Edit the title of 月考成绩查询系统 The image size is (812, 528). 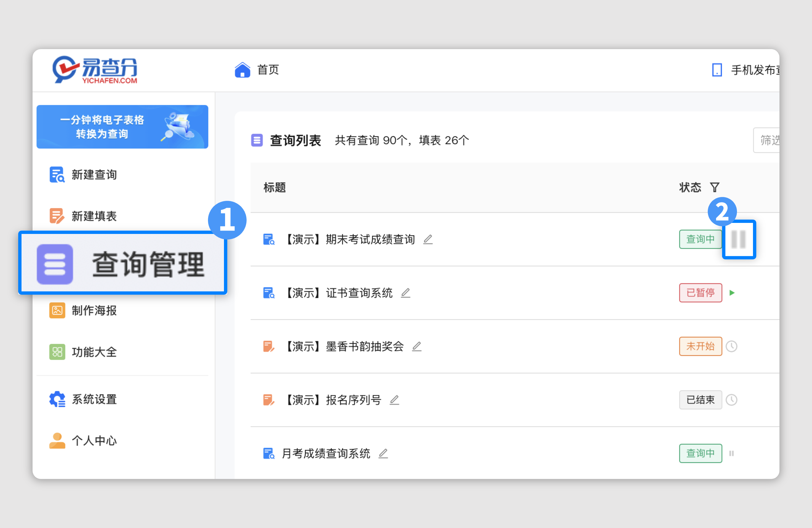(x=383, y=453)
